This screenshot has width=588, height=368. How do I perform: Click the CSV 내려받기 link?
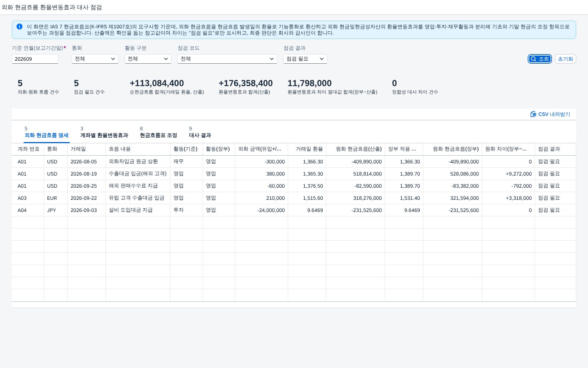(x=550, y=114)
